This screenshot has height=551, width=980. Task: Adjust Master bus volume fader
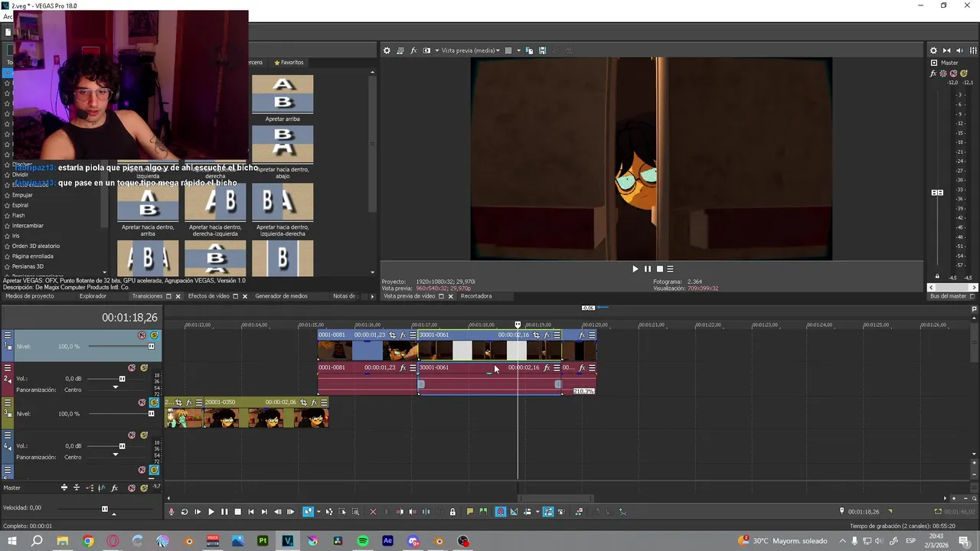point(937,192)
